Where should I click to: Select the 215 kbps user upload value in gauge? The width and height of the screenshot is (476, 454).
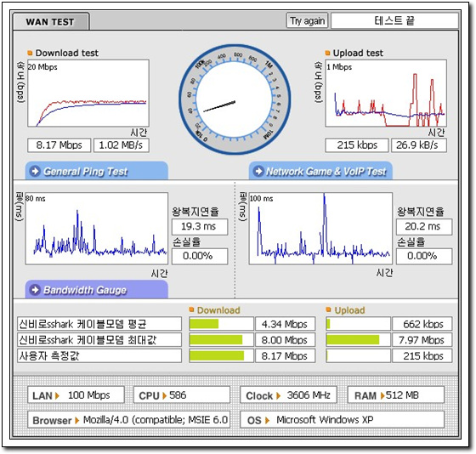[422, 355]
